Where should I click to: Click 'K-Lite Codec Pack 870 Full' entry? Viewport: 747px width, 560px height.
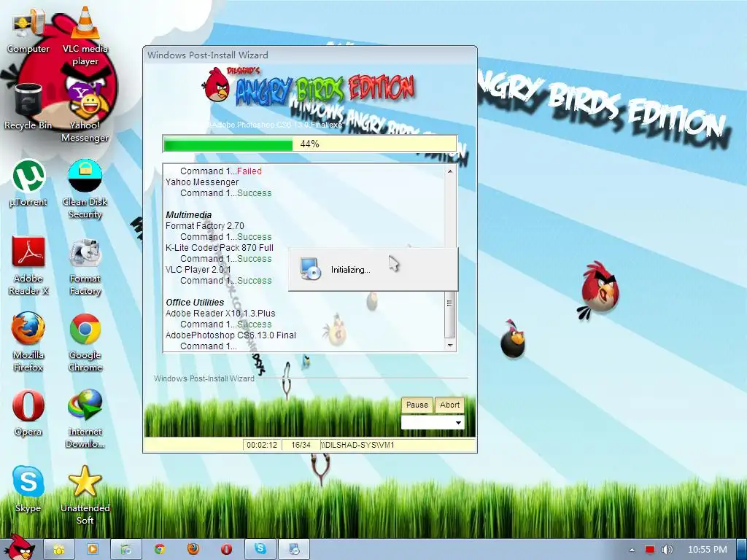[220, 248]
